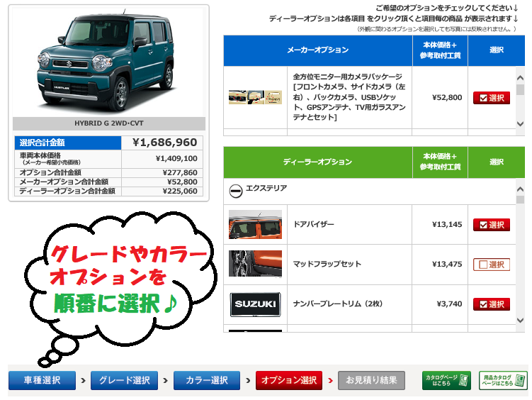Open 用品カタログページはこちら link
The image size is (532, 400).
tap(503, 380)
